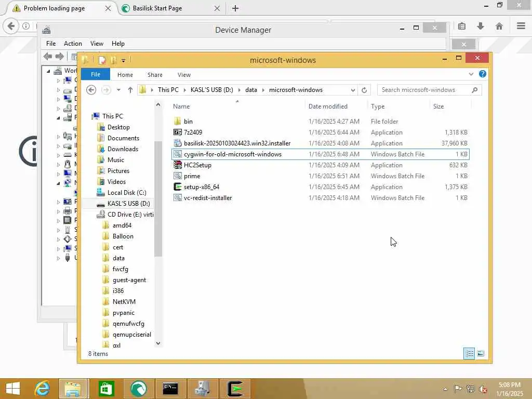Open Quick Access Toolbar customize dropdown
The width and height of the screenshot is (532, 399).
coord(124,60)
